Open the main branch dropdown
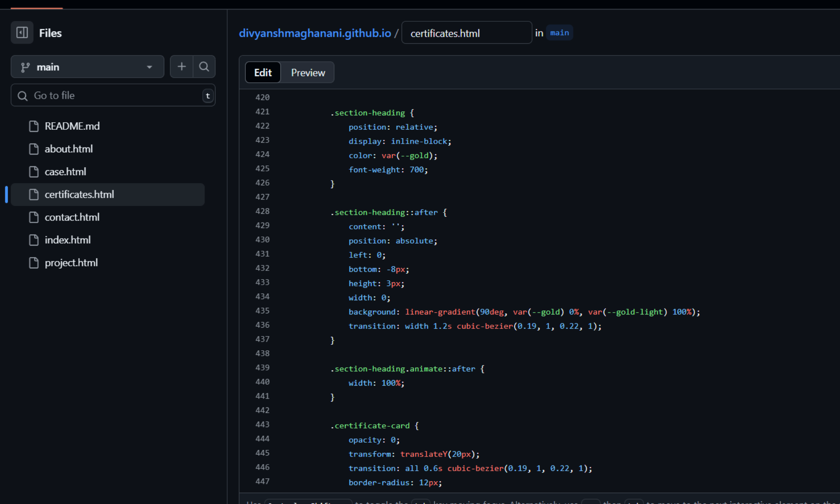 coord(87,67)
